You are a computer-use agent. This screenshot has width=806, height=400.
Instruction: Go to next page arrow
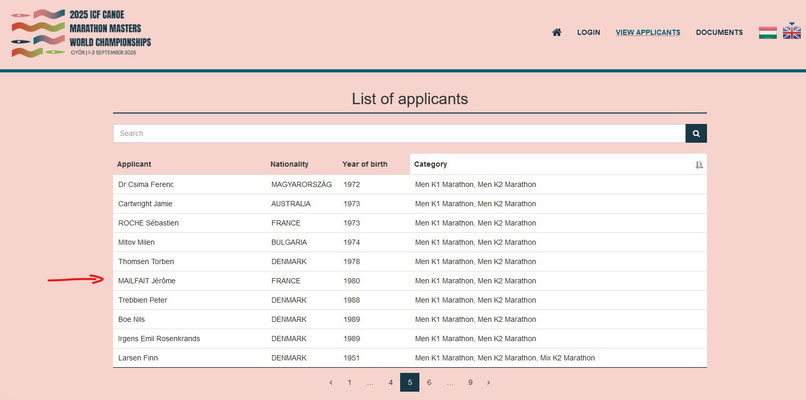(488, 382)
